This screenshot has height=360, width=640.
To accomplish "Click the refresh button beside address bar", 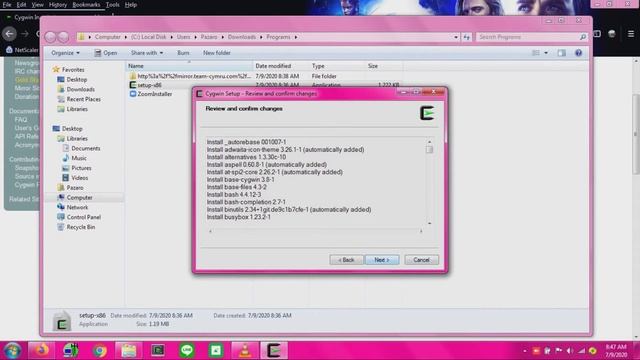I will click(x=467, y=37).
